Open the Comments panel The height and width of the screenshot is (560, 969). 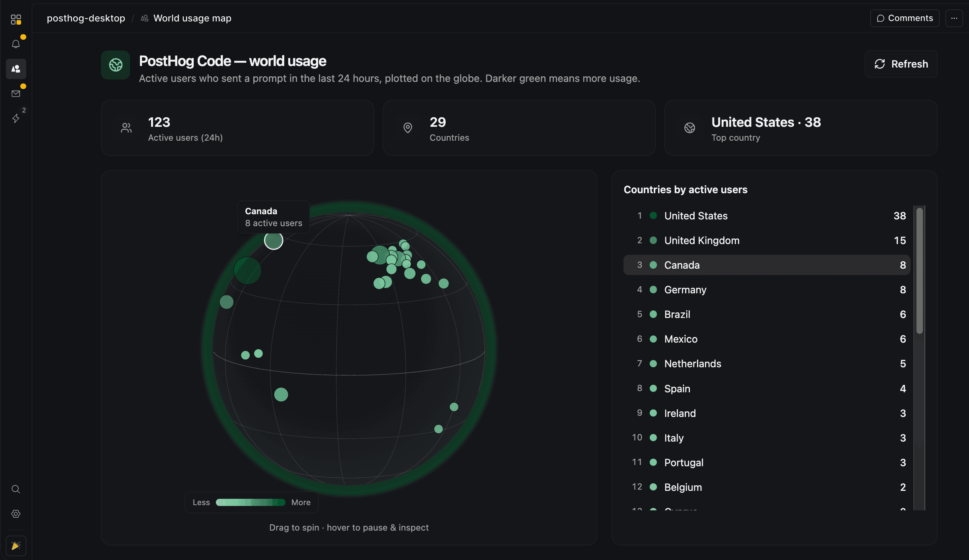pyautogui.click(x=905, y=18)
